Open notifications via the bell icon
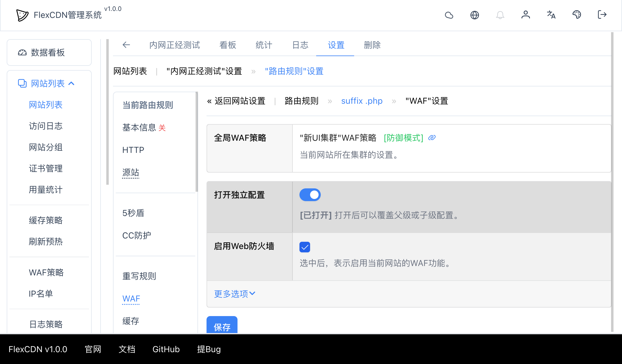622x364 pixels. (x=500, y=15)
